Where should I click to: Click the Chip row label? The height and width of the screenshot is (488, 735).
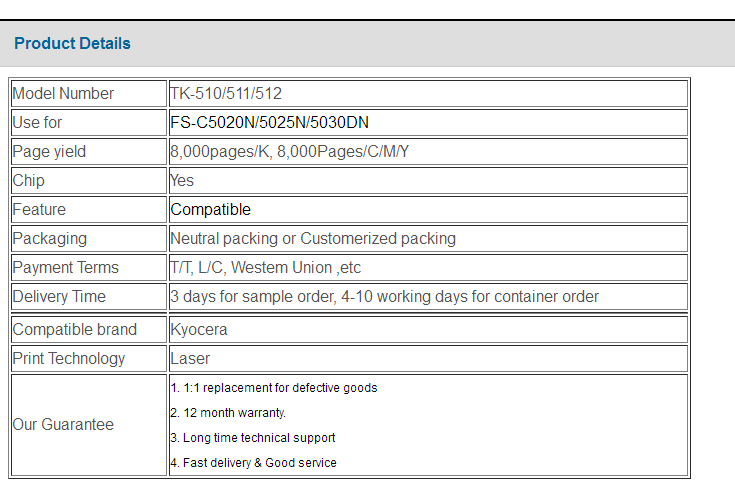click(29, 181)
